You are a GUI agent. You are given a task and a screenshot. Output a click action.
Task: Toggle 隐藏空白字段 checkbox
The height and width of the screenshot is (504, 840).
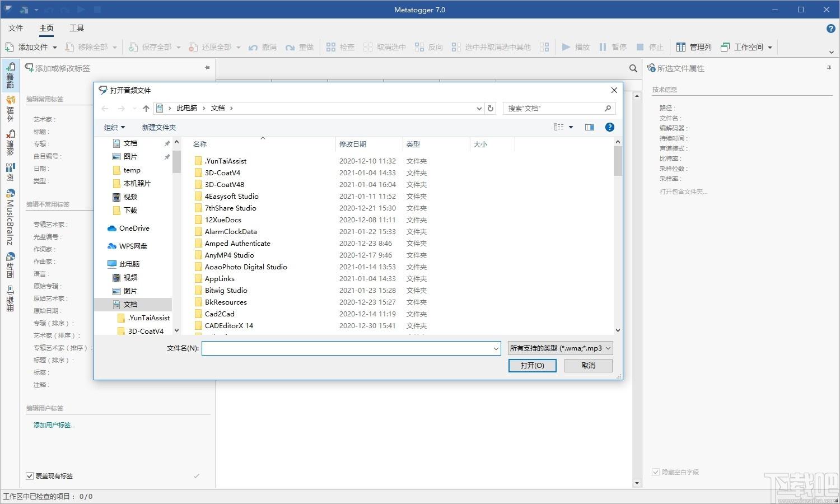tap(656, 472)
